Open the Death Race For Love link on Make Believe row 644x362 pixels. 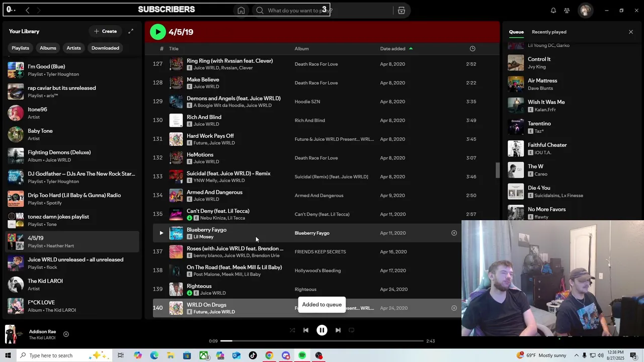click(x=316, y=83)
